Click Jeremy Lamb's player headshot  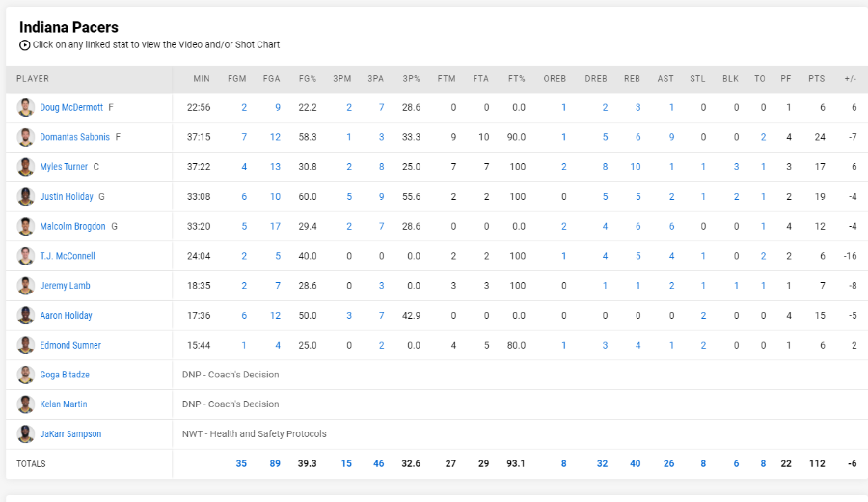tap(25, 286)
